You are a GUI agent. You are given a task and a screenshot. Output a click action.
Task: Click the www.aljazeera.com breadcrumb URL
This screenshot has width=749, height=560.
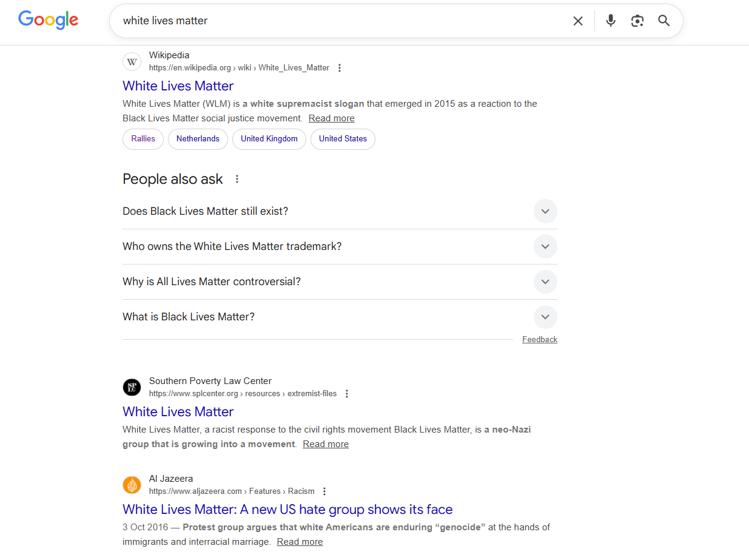pyautogui.click(x=232, y=491)
